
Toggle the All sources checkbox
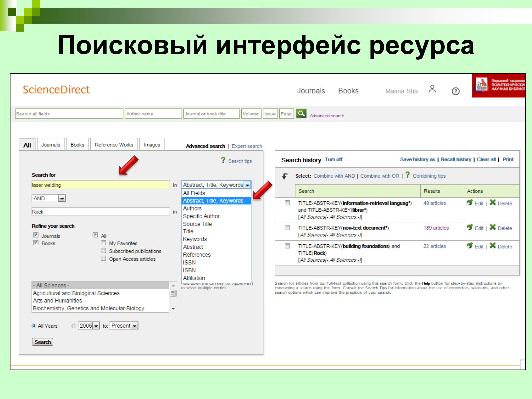[x=95, y=235]
